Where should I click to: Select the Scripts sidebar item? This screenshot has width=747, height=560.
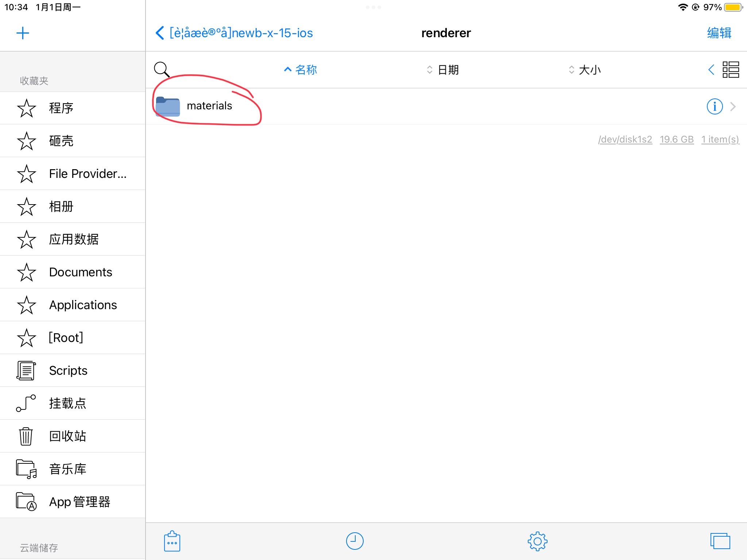(x=73, y=370)
